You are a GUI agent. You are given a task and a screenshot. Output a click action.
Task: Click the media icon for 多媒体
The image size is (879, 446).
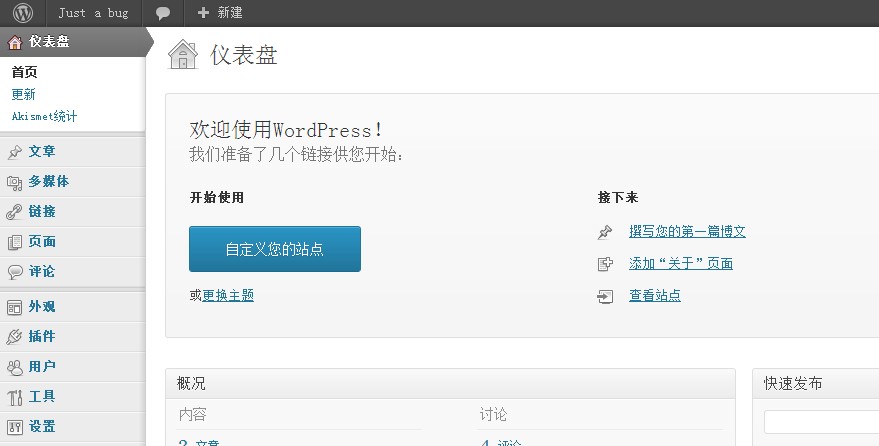[15, 182]
